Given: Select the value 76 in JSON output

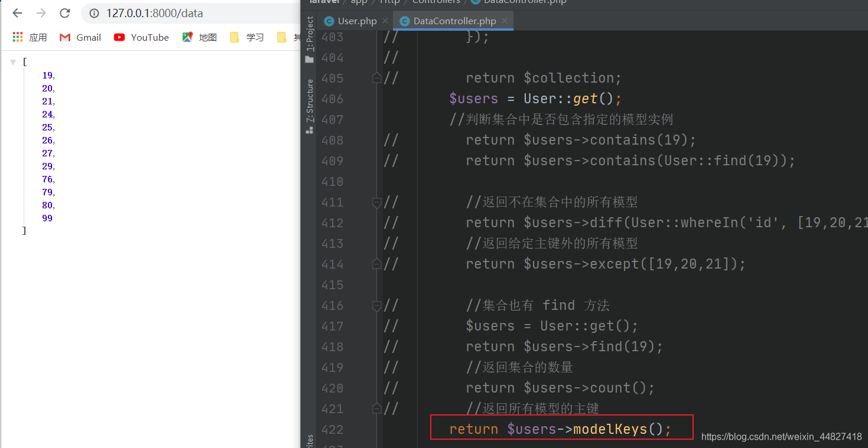Looking at the screenshot, I should (47, 179).
